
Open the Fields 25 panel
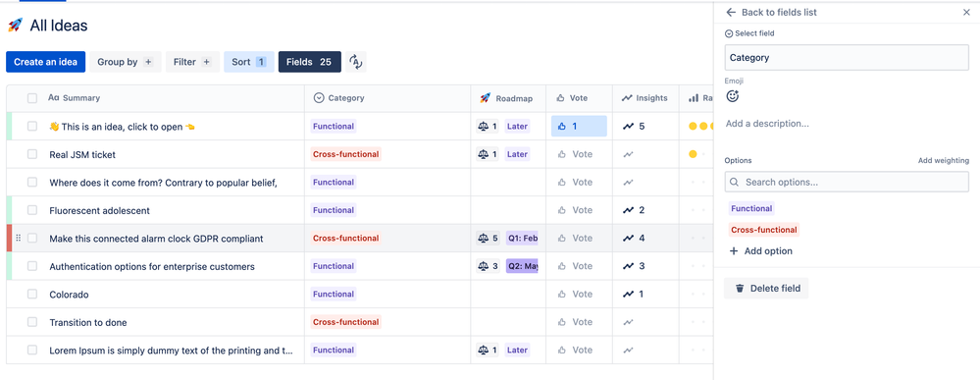click(309, 62)
